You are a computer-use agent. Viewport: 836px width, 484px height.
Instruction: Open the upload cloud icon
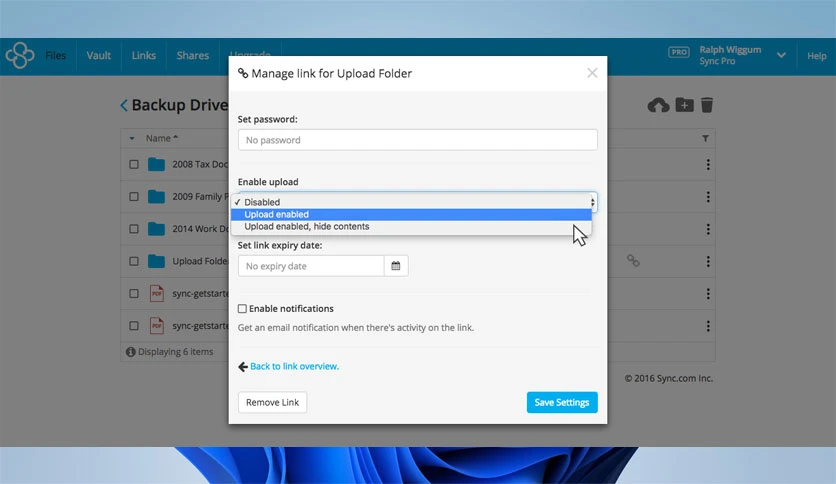point(658,105)
